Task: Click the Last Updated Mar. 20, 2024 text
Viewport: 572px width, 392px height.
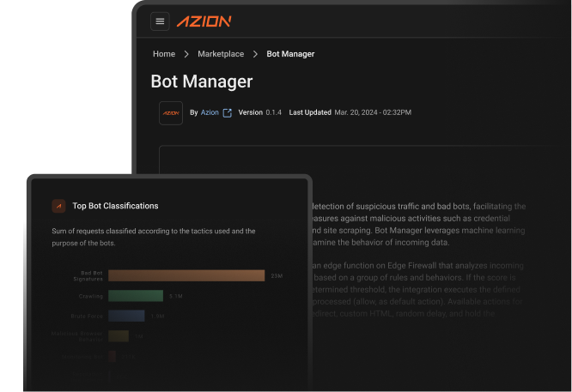Action: [350, 112]
